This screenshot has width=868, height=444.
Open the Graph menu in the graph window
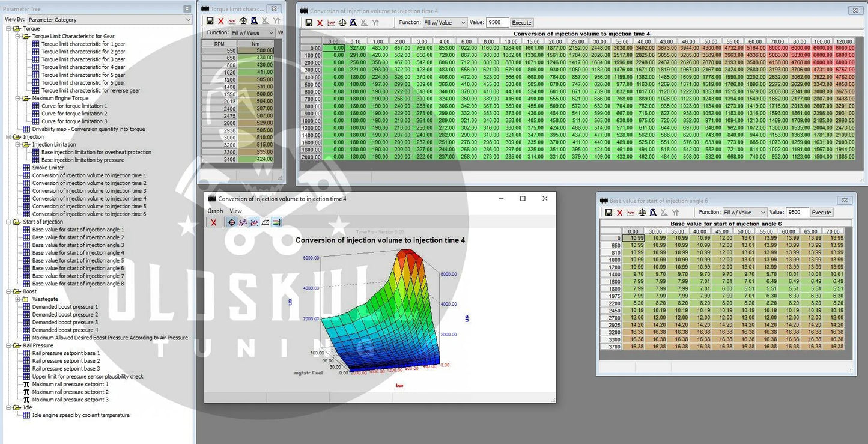[215, 211]
